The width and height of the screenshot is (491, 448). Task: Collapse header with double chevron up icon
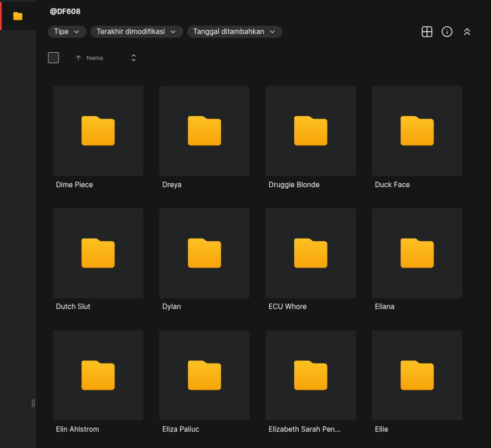[467, 32]
